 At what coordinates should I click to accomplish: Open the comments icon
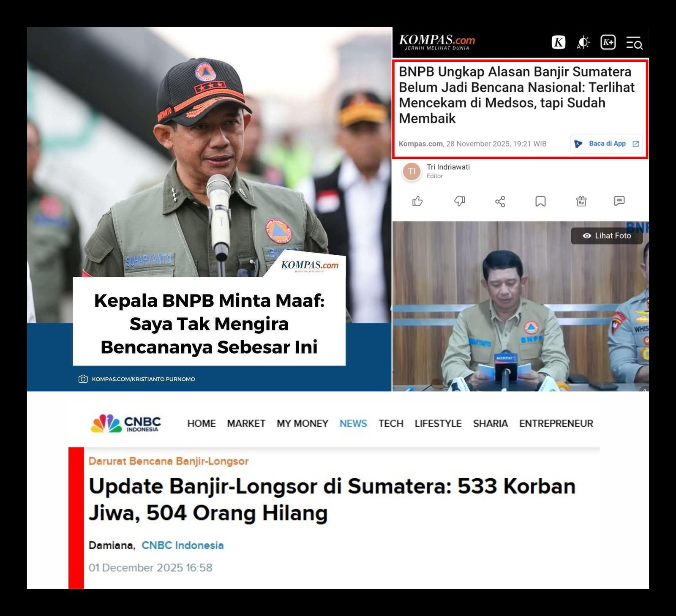click(x=619, y=201)
